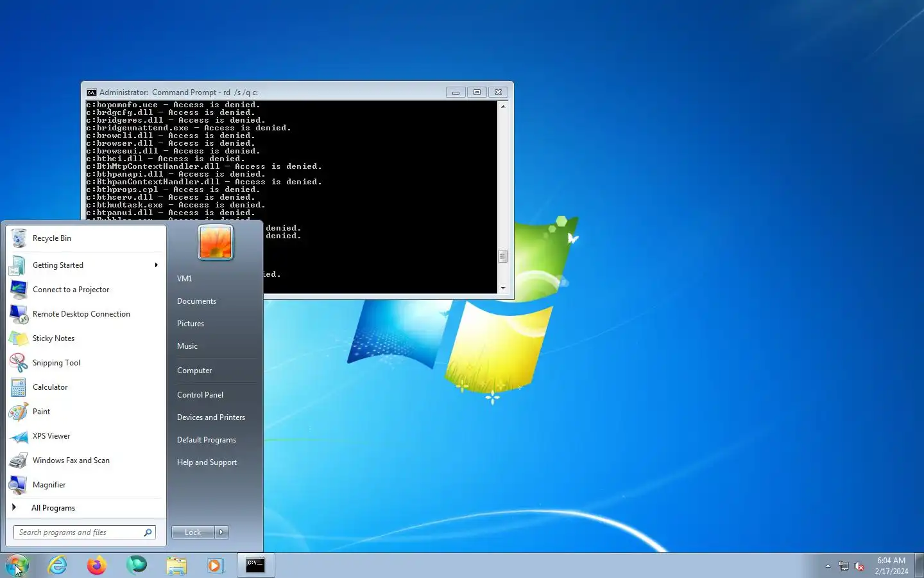Click line 'c:bthprops.cpl - Access is denied.'

(x=173, y=189)
